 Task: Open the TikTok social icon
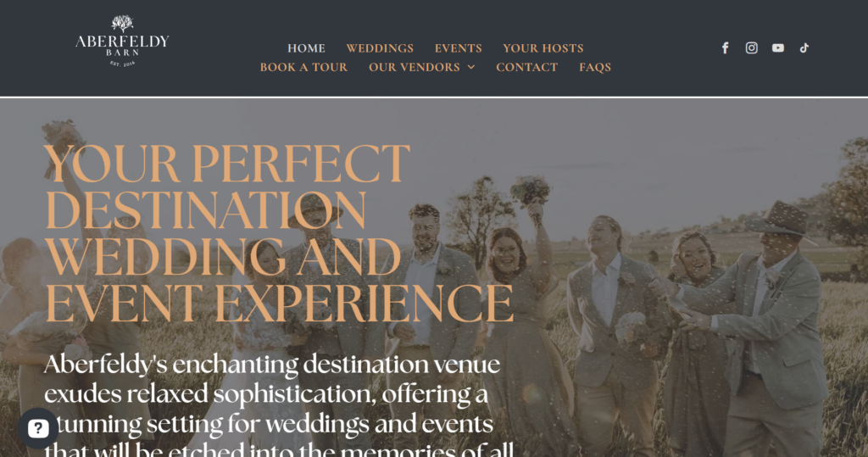point(804,47)
